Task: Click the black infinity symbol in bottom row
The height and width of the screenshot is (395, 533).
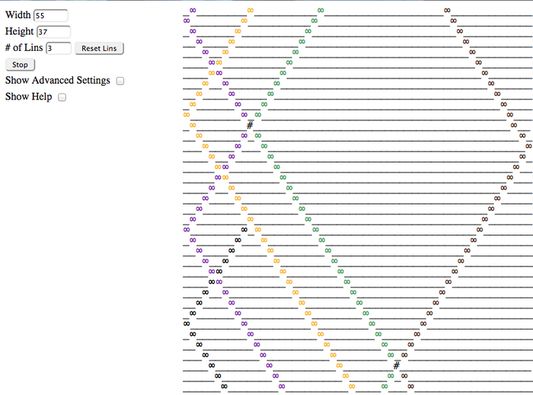Action: [x=224, y=386]
